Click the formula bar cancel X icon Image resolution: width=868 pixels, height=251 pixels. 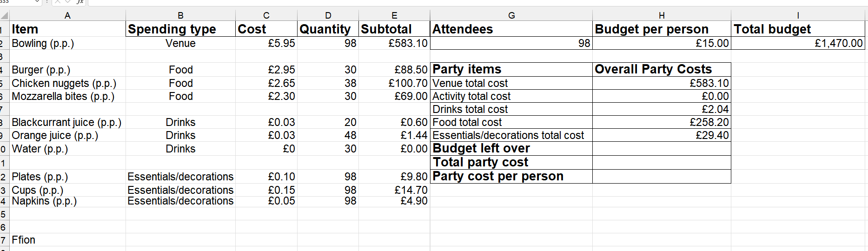point(58,2)
